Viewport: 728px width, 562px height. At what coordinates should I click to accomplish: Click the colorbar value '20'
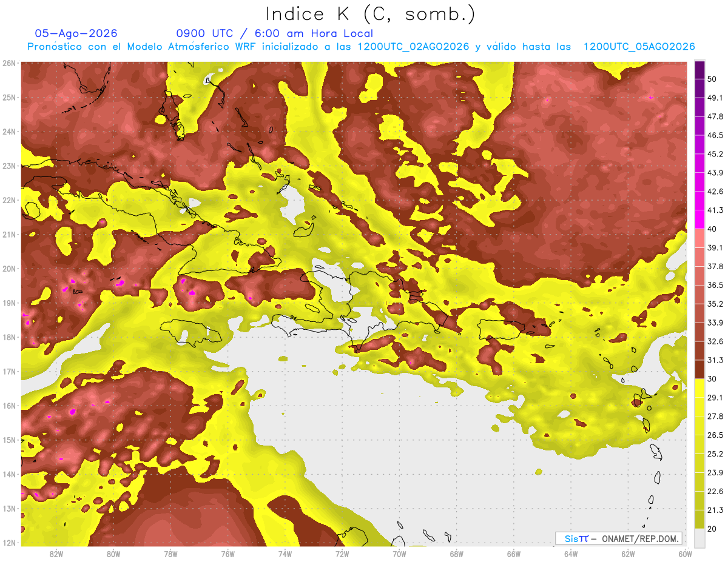pyautogui.click(x=712, y=529)
